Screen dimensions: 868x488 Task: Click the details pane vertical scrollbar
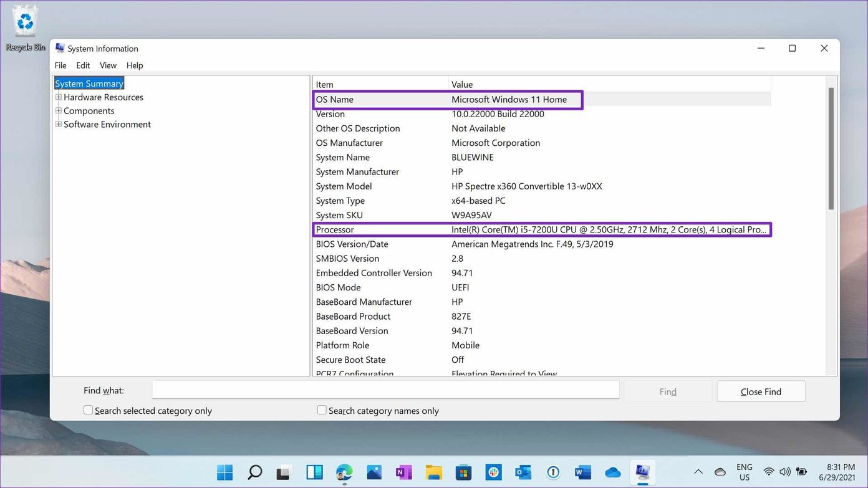click(x=831, y=148)
